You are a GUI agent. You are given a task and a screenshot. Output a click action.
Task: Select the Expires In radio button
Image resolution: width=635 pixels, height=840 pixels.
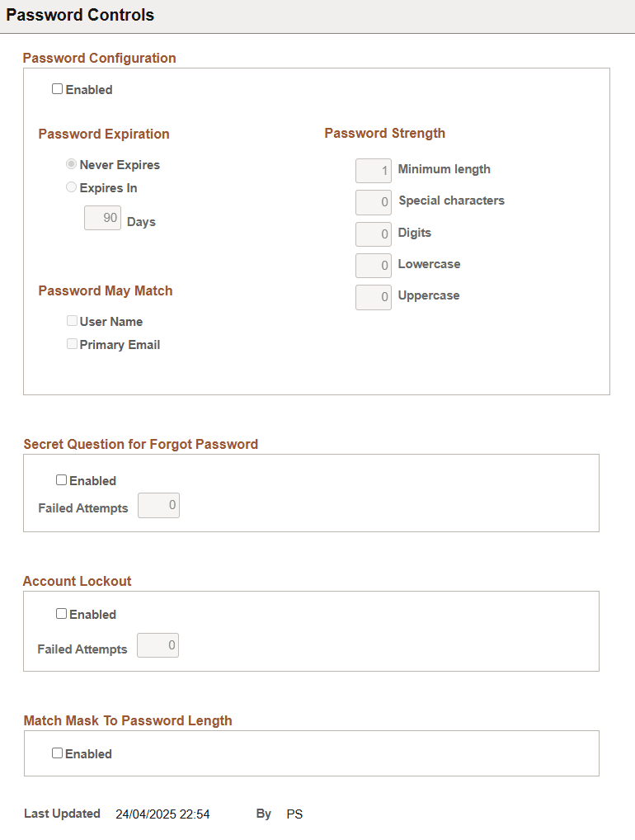(x=71, y=186)
